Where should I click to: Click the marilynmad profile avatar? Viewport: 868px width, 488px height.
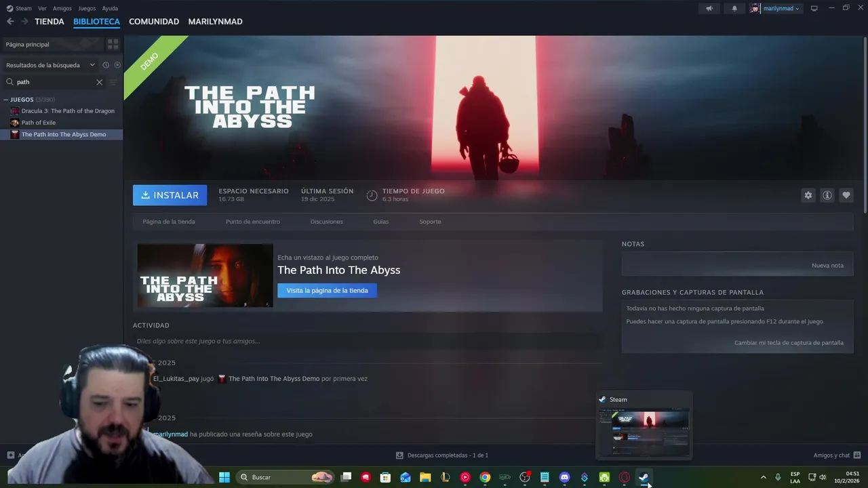[755, 9]
